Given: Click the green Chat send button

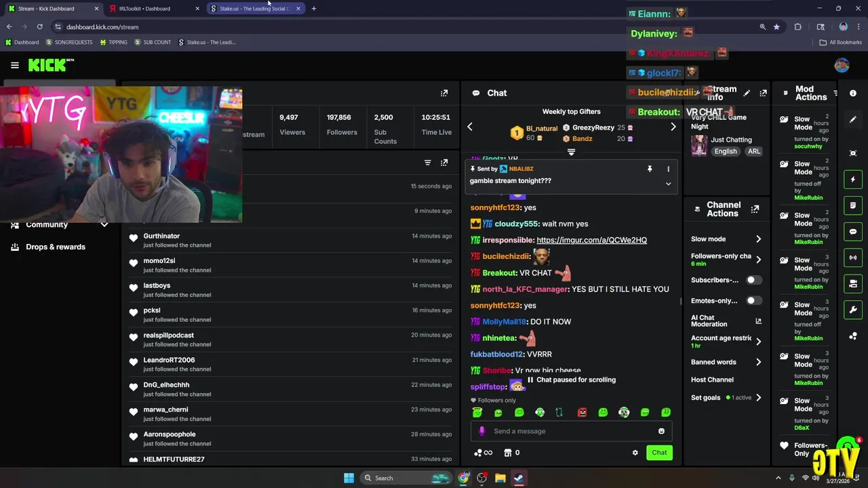Looking at the screenshot, I should [659, 453].
